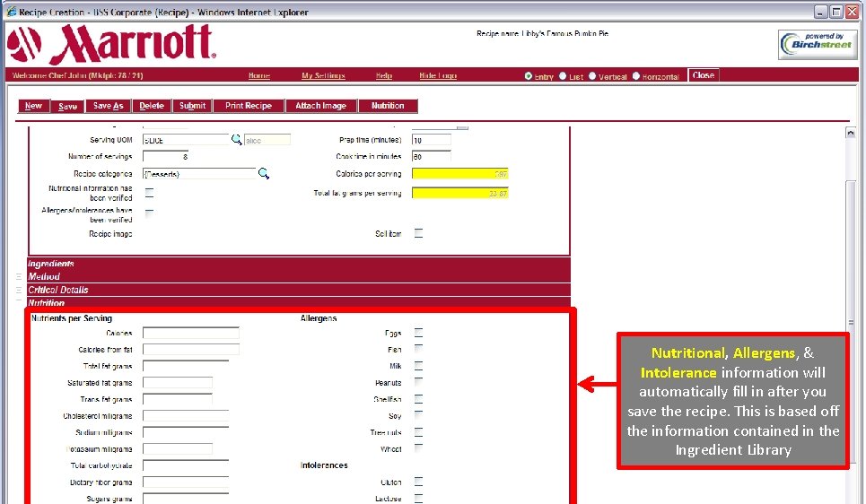Click the Sodium milligrams field
Screen dimensions: 866x504
(186, 432)
